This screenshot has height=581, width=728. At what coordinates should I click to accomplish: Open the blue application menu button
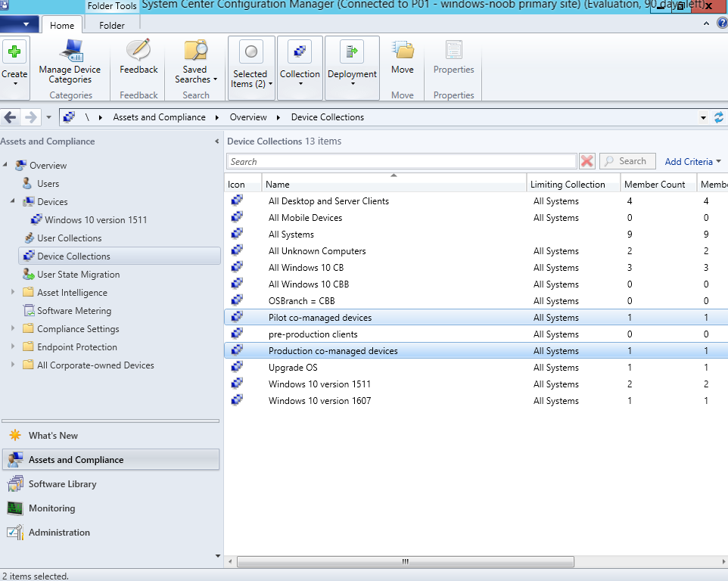point(19,24)
